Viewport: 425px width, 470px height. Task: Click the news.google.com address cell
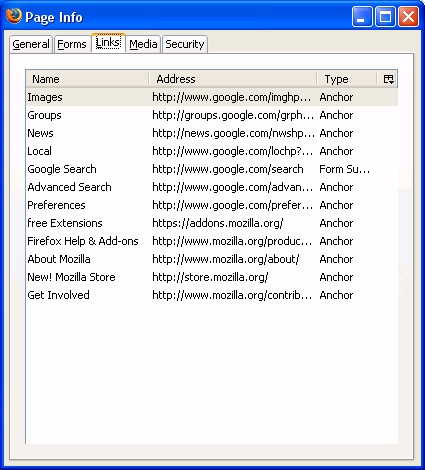pyautogui.click(x=233, y=133)
